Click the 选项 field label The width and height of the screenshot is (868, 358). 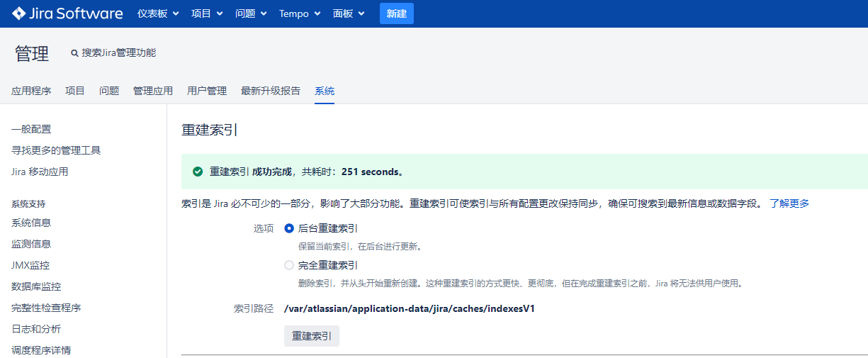click(x=264, y=228)
